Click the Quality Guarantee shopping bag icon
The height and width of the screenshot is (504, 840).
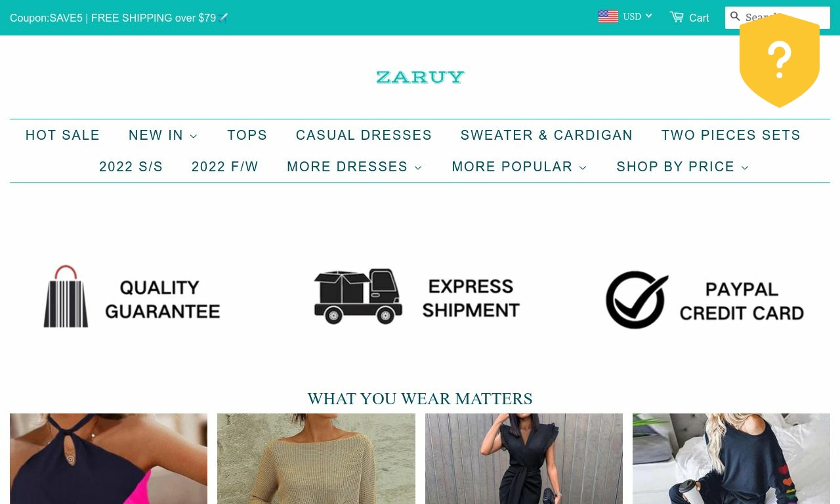pyautogui.click(x=66, y=296)
